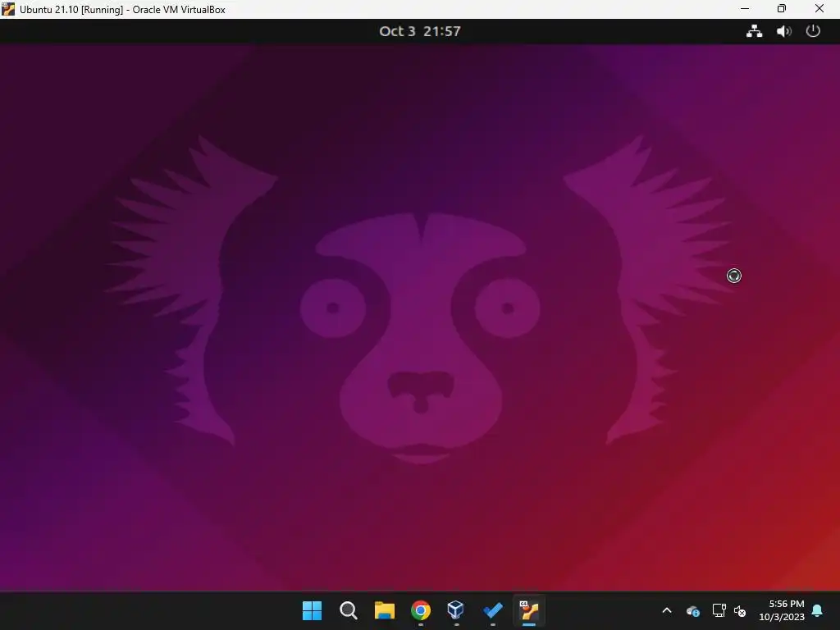Click the muted speaker tray icon
Screen dimensions: 840x630
pos(740,610)
